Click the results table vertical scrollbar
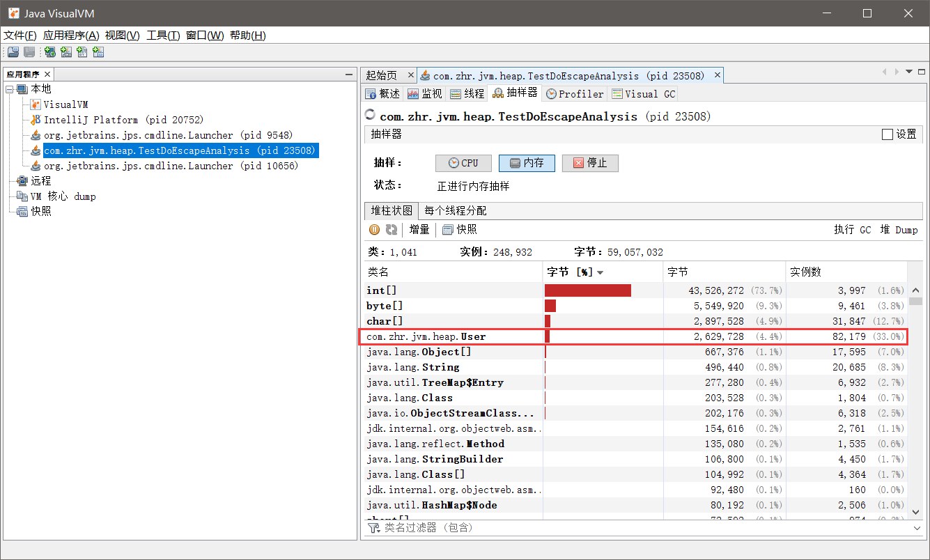This screenshot has height=560, width=930. [x=915, y=400]
